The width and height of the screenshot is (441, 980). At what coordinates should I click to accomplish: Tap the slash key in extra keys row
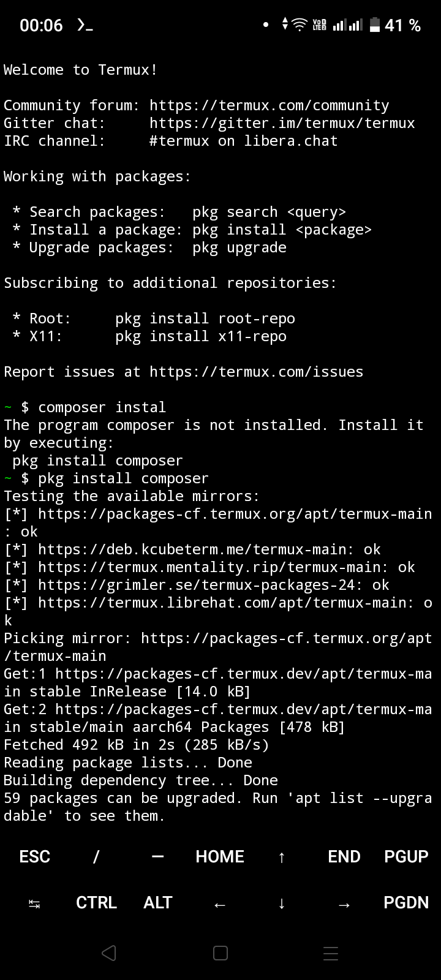click(x=96, y=856)
